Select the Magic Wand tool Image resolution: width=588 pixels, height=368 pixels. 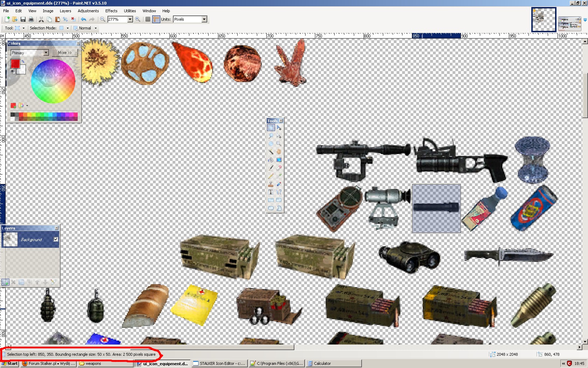coord(271,152)
